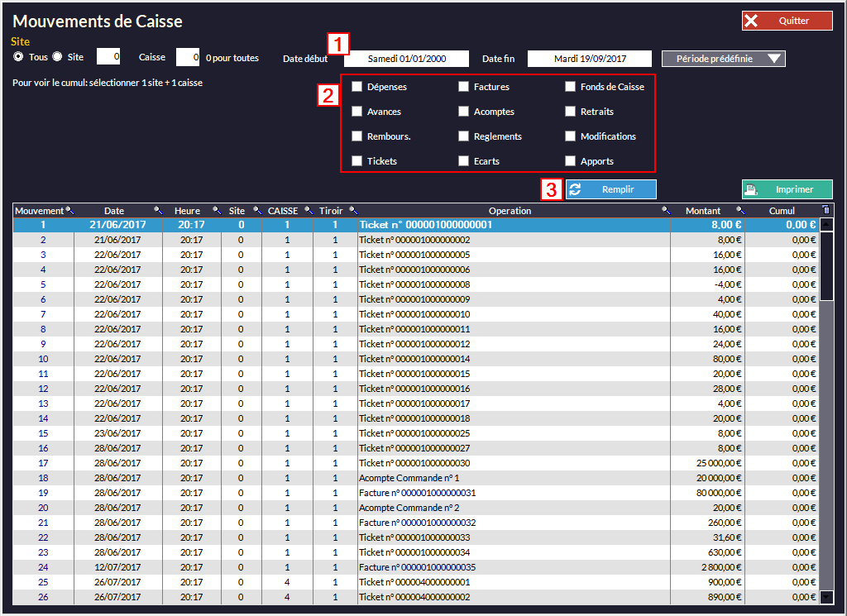Tick the Fonds de Caisse checkbox

(x=571, y=87)
